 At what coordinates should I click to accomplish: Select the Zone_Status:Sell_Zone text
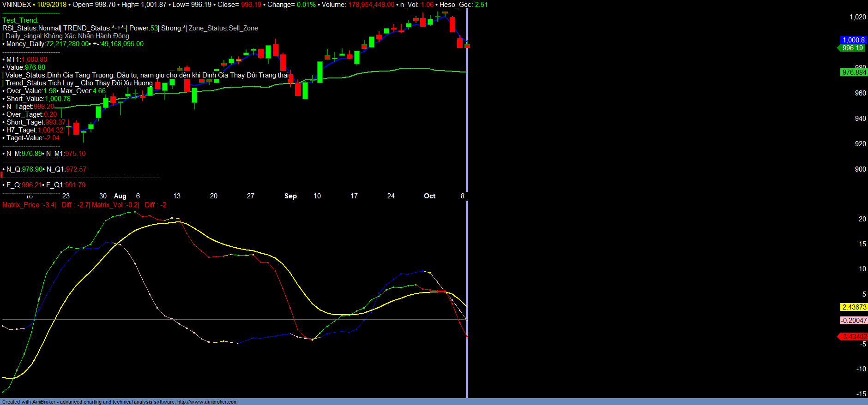[223, 28]
